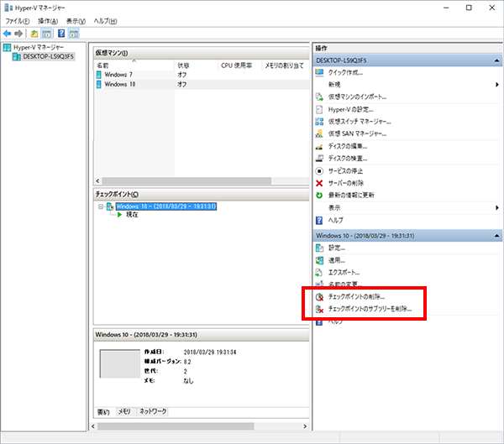Click チェックポイントのサブツリーを削除... action
Viewport: 504px width, 444px height.
pyautogui.click(x=370, y=309)
